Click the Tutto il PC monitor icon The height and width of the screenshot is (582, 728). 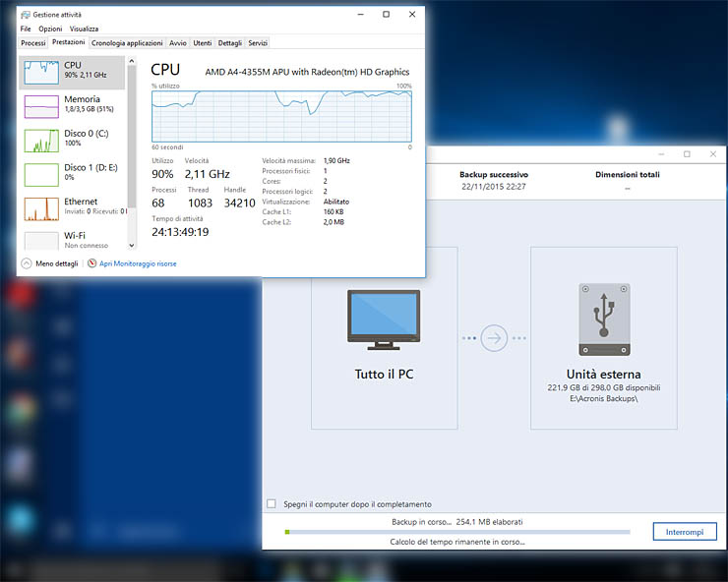click(384, 320)
